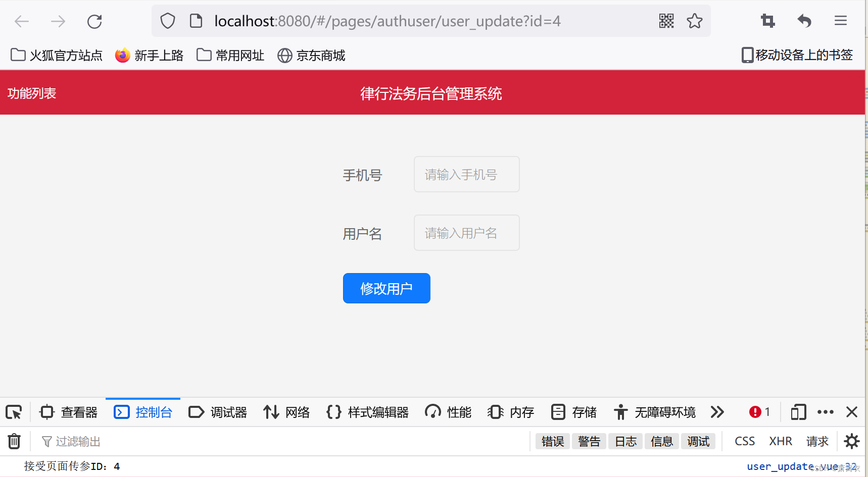
Task: Reload the current page
Action: click(94, 21)
